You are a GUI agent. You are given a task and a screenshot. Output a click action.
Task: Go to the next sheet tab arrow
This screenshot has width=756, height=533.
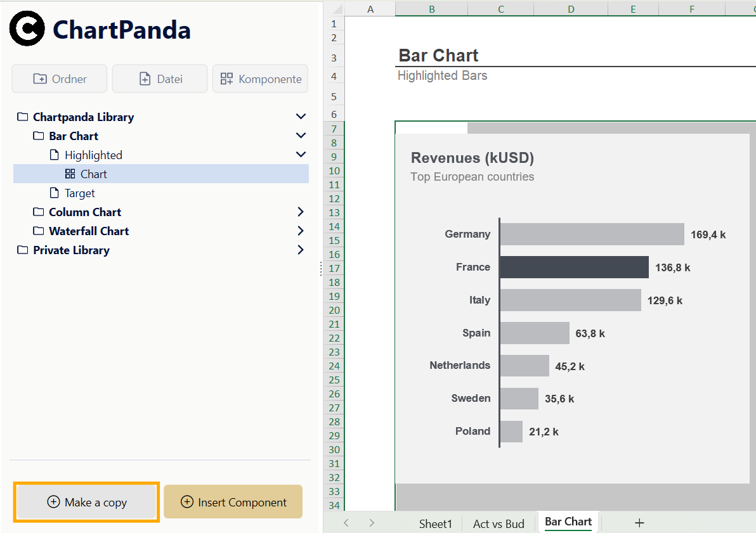[x=372, y=523]
